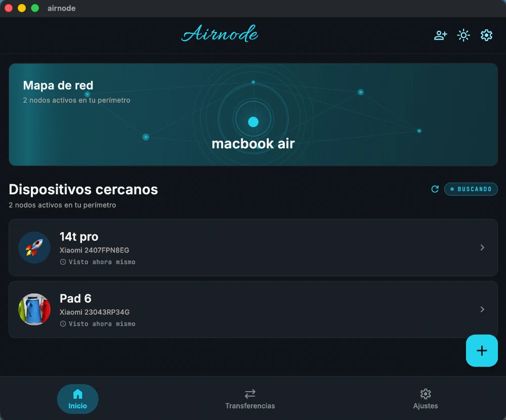The height and width of the screenshot is (420, 506).
Task: Click the Mapa de red banner
Action: point(253,114)
